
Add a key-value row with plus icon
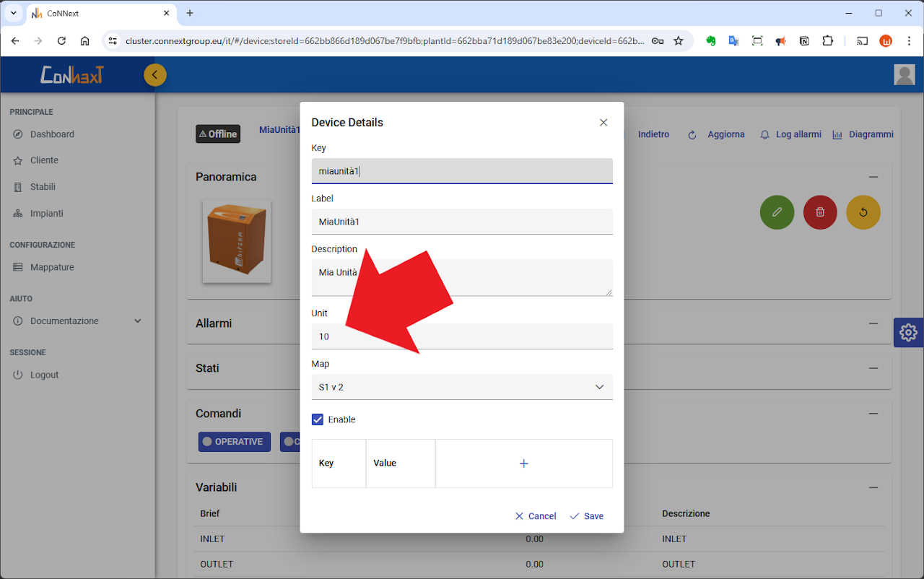coord(524,463)
